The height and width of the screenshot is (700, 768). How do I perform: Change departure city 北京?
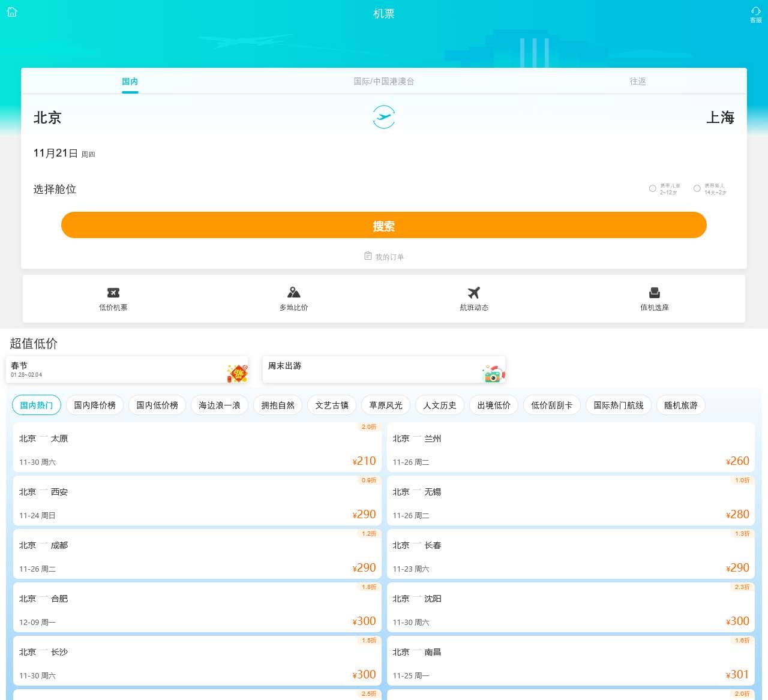(x=47, y=118)
